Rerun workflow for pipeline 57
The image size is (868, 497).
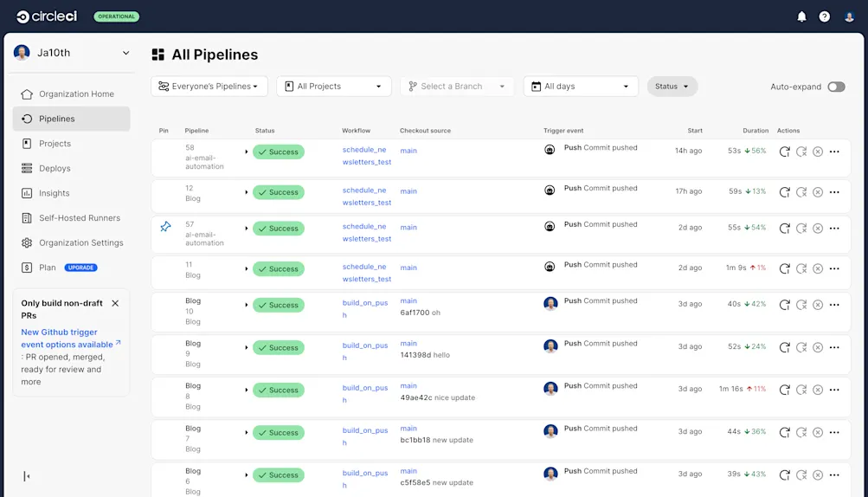click(784, 229)
